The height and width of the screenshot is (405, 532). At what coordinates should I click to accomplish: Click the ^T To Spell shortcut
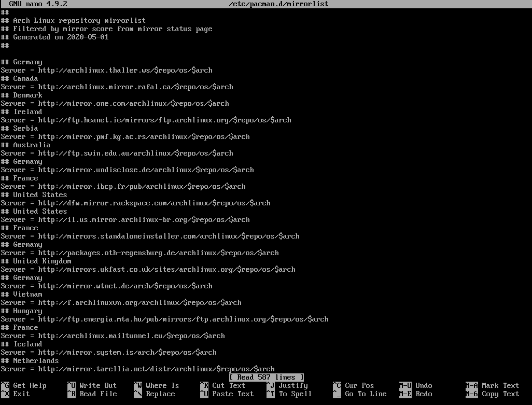tap(289, 394)
